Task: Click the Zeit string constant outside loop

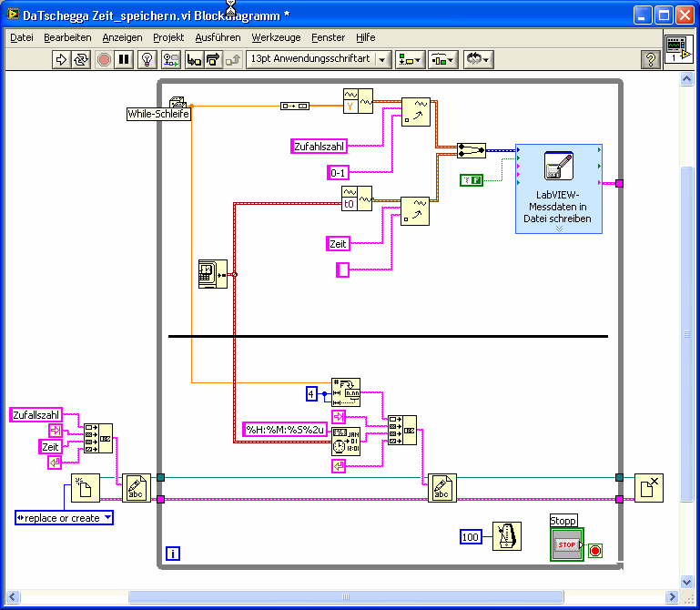Action: (x=50, y=446)
